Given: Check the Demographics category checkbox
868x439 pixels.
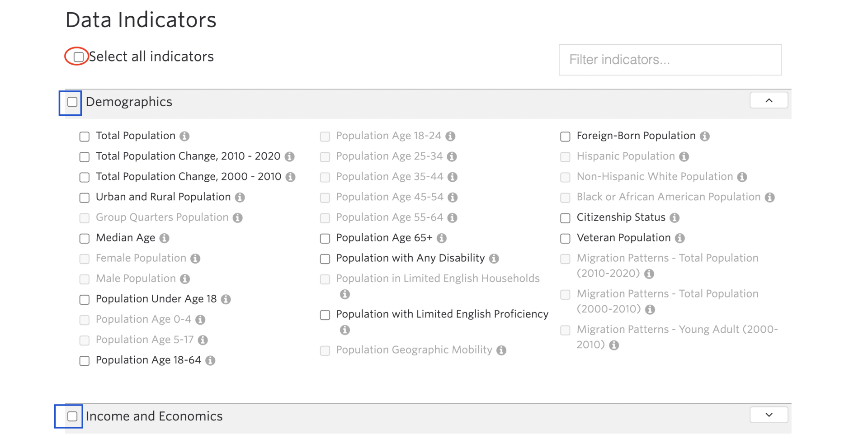Looking at the screenshot, I should coord(71,102).
